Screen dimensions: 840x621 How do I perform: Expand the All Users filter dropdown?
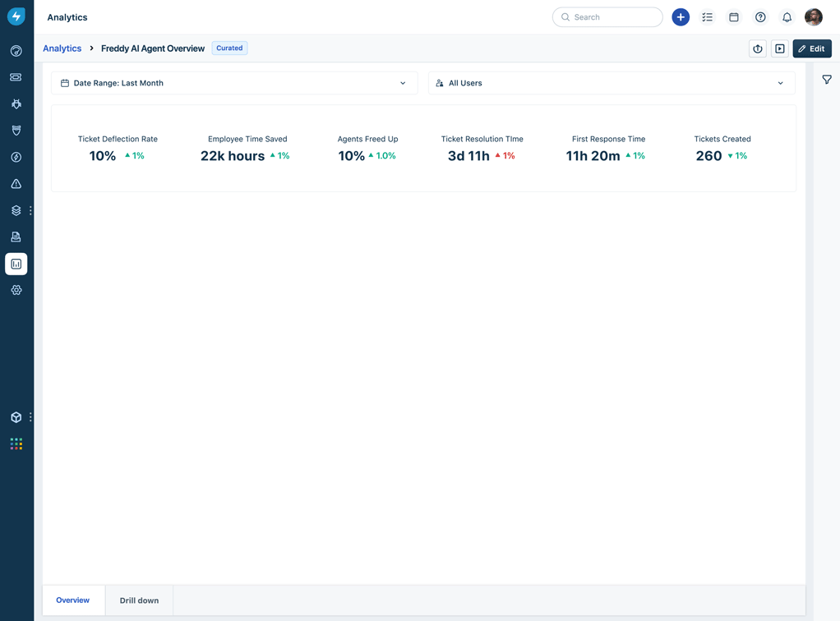point(612,83)
